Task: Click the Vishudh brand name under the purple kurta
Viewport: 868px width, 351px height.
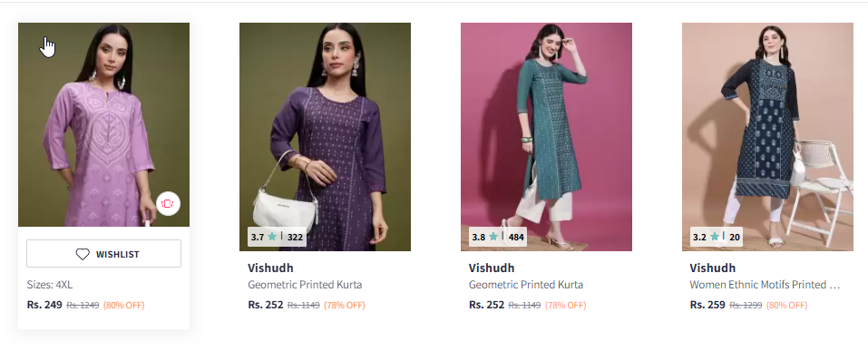Action: [270, 268]
